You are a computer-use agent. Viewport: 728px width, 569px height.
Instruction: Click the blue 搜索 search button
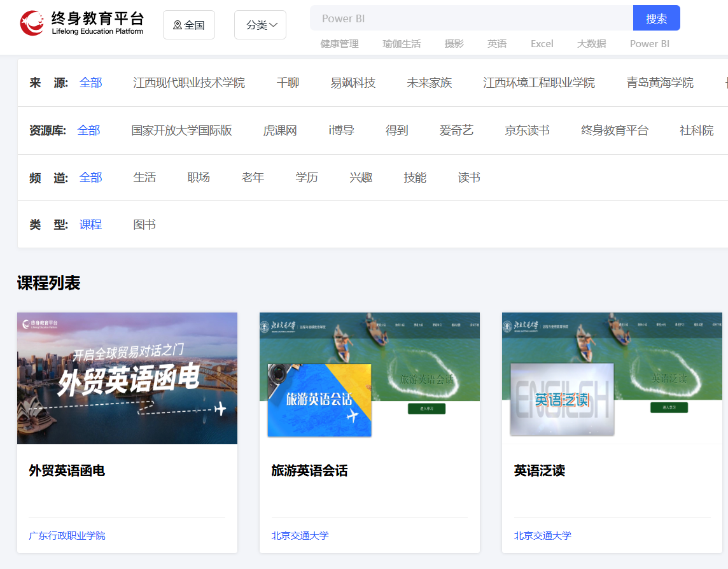657,18
